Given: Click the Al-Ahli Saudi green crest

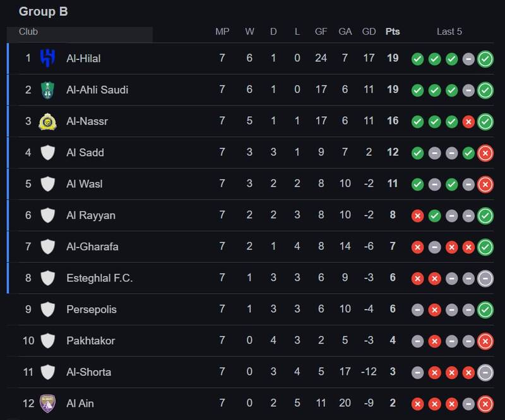Looking at the screenshot, I should coord(48,90).
